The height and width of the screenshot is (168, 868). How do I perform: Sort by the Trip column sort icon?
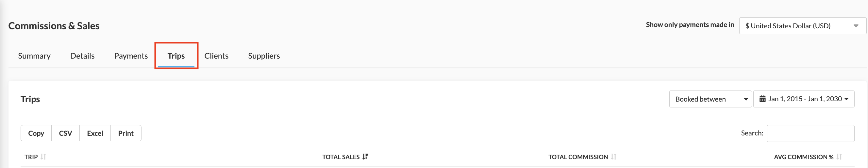pyautogui.click(x=43, y=157)
